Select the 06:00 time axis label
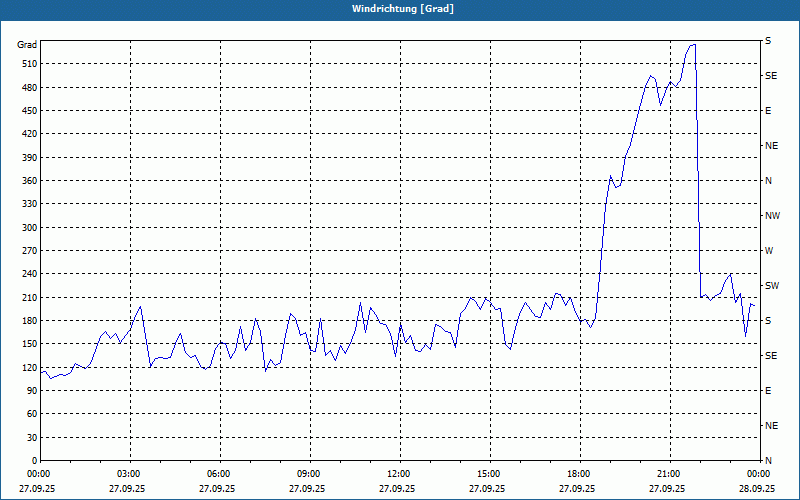Screen dimensions: 800x500 point(219,473)
